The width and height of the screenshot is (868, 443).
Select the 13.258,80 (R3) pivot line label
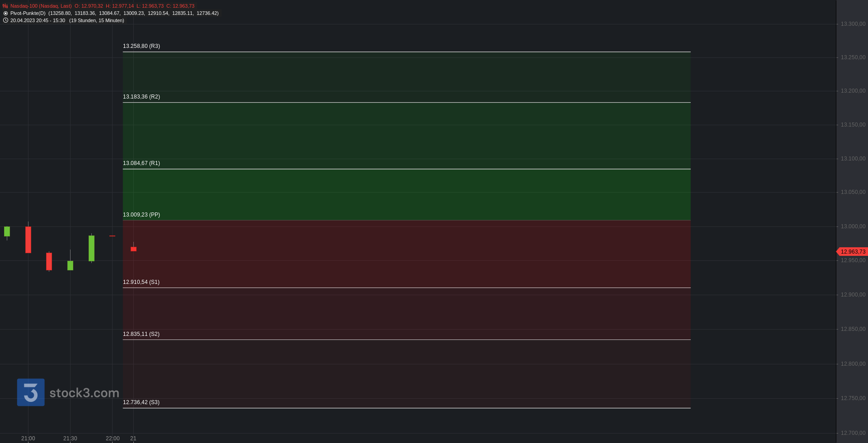pos(142,46)
